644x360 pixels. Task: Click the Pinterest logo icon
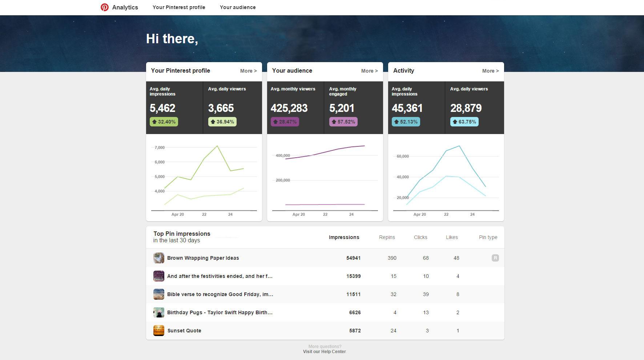105,7
